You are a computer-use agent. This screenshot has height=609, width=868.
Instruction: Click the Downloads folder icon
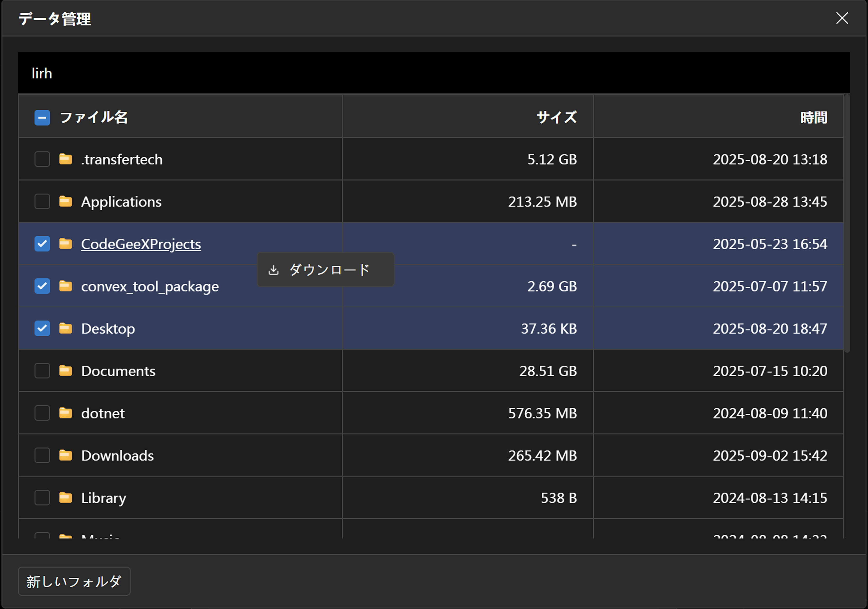pos(65,455)
